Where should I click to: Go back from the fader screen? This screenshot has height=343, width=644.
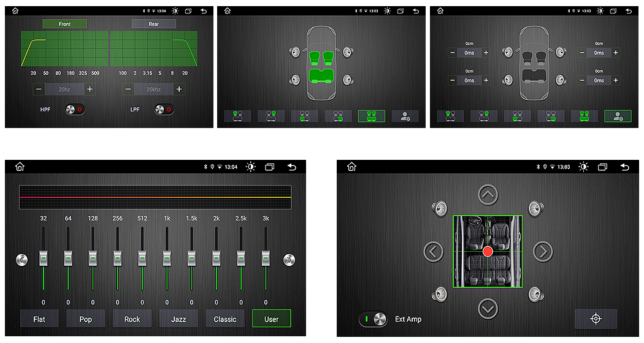(x=625, y=167)
